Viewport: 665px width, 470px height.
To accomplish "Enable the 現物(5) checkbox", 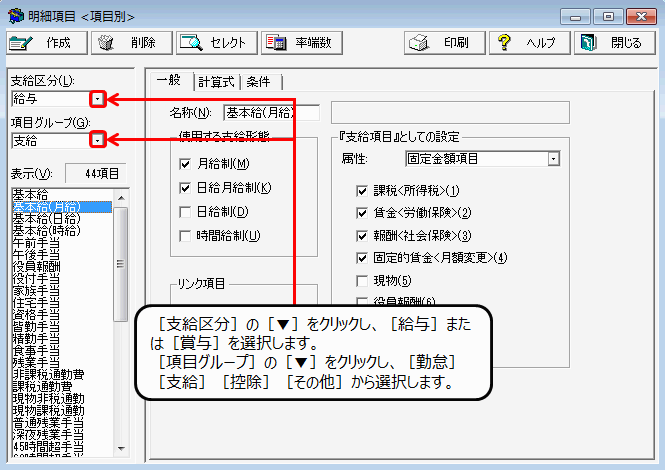I will (x=363, y=280).
